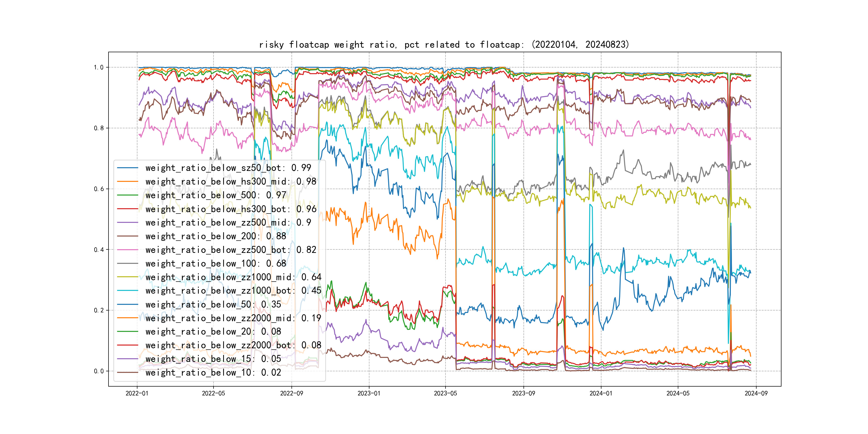The image size is (868, 434).
Task: Click legend entry weight_ratio_below_sz50_bot
Action: coord(228,168)
